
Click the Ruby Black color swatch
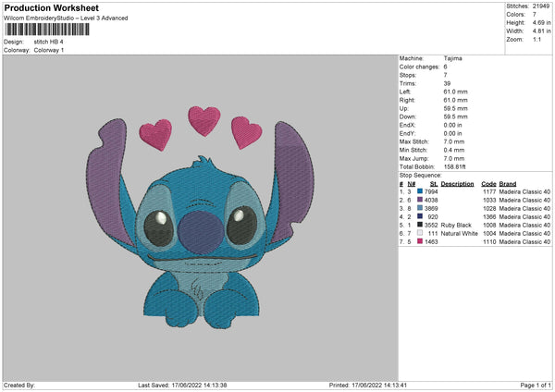pos(420,225)
